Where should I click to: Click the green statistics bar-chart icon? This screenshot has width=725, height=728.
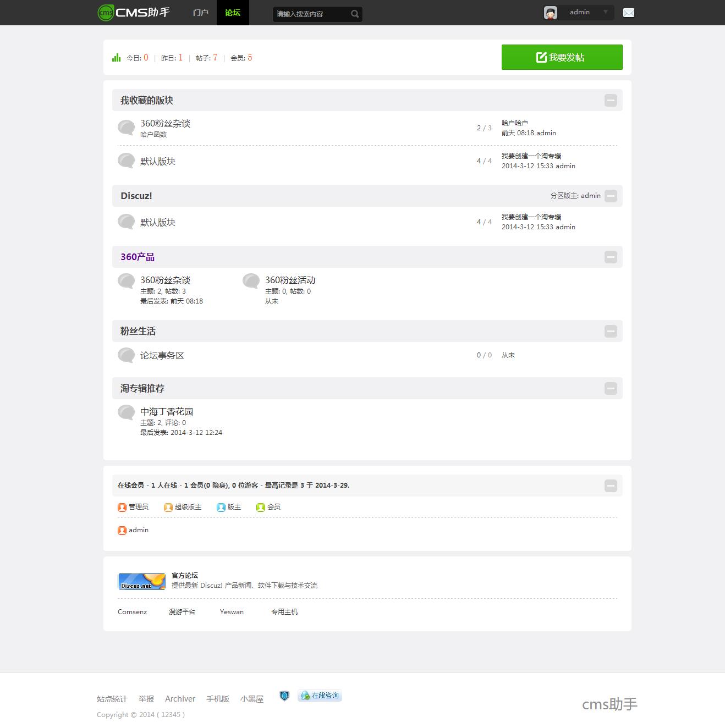(116, 57)
